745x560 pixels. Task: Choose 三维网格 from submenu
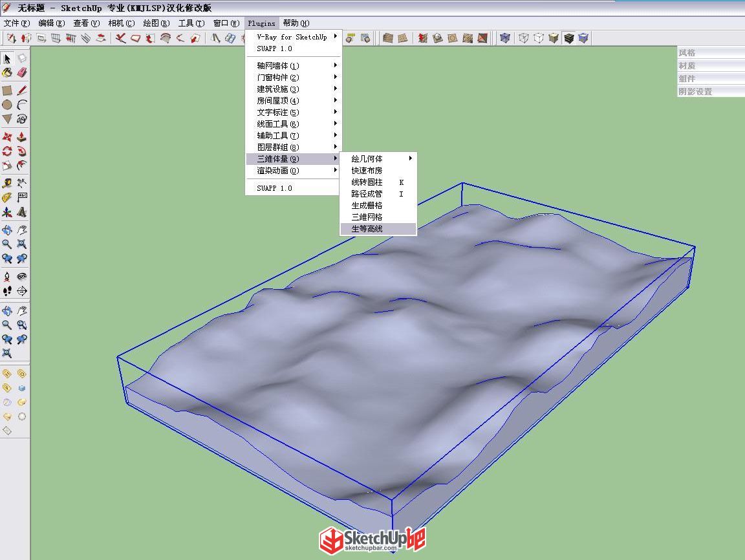378,217
